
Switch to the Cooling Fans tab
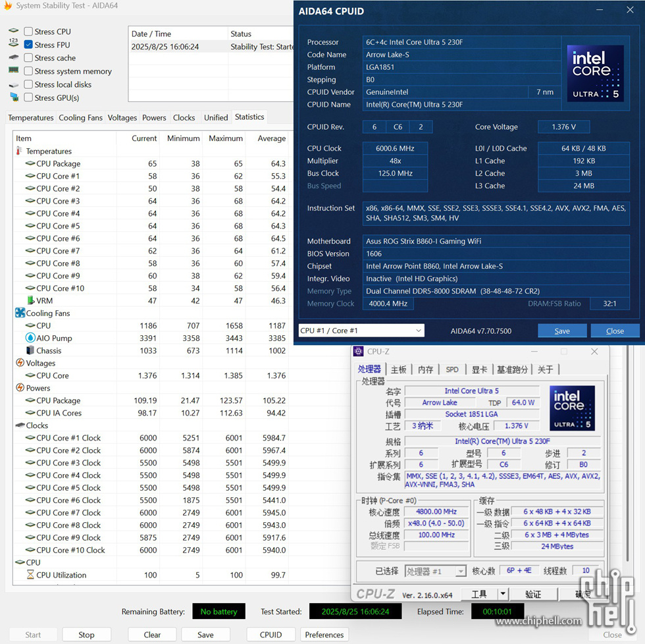[x=80, y=118]
